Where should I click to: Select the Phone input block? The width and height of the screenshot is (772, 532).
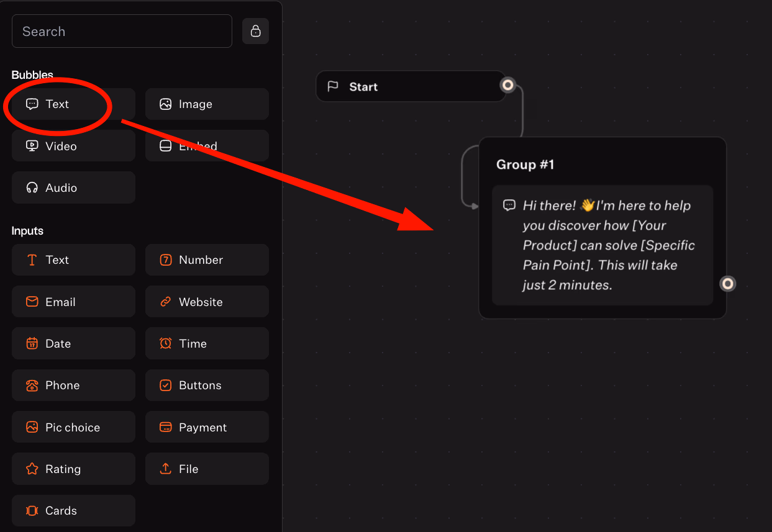pos(73,385)
